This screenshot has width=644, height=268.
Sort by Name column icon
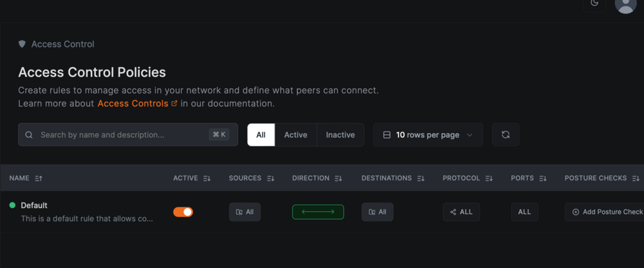click(39, 178)
